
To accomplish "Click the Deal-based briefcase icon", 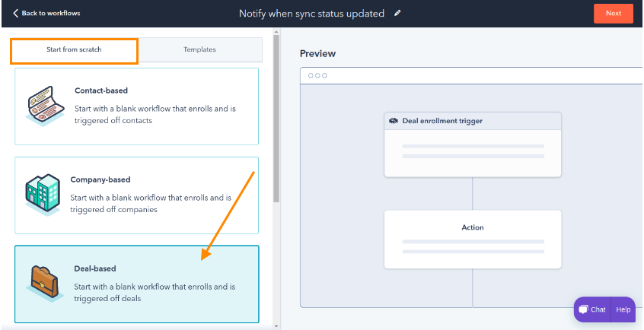I will point(45,284).
